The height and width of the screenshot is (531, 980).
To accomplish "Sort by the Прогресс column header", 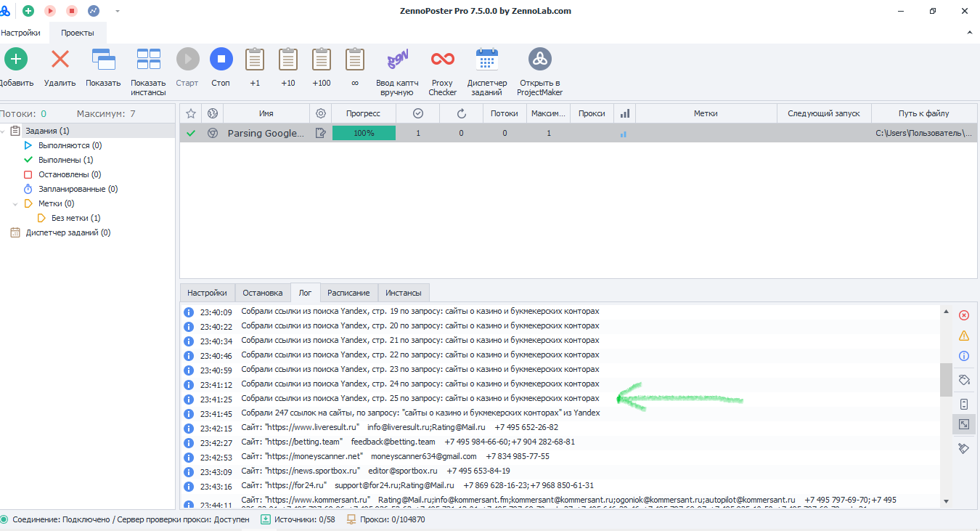I will [x=364, y=113].
